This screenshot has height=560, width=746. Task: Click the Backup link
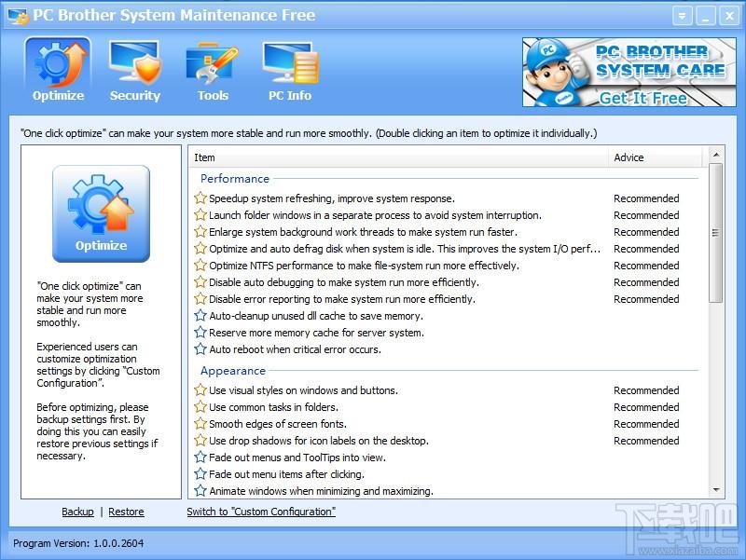point(77,512)
